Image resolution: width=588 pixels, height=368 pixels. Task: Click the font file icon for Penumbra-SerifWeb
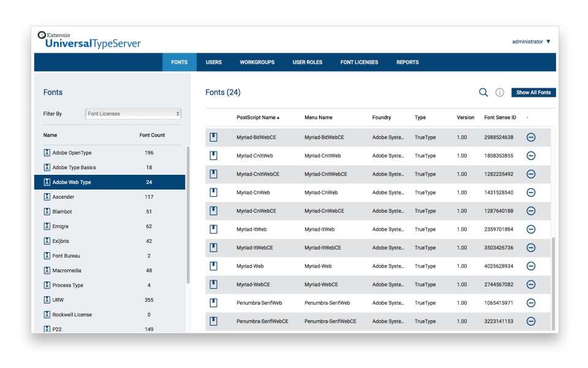tap(213, 303)
